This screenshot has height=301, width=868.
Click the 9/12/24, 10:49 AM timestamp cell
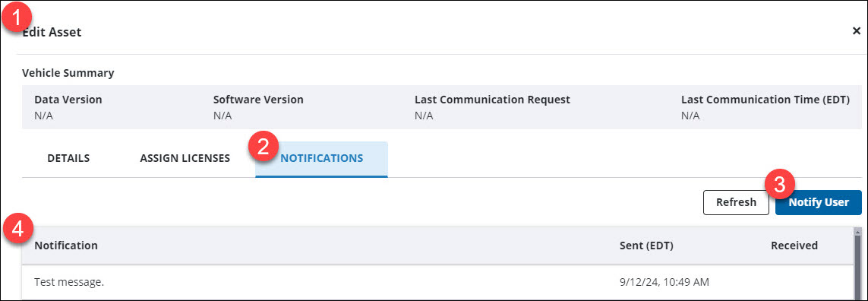pyautogui.click(x=664, y=282)
